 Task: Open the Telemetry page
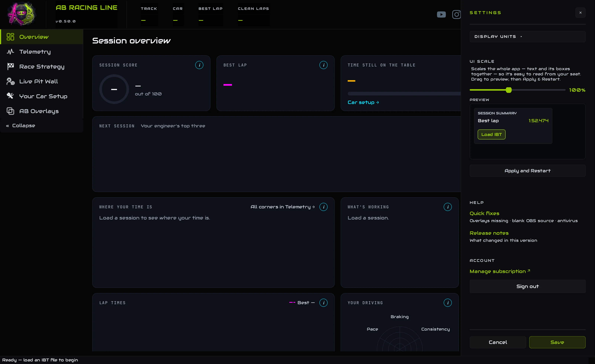coord(41,52)
